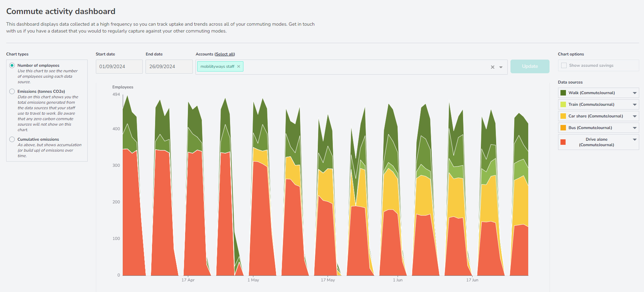The height and width of the screenshot is (292, 644).
Task: Click the lime green Train color swatch
Action: 563,104
